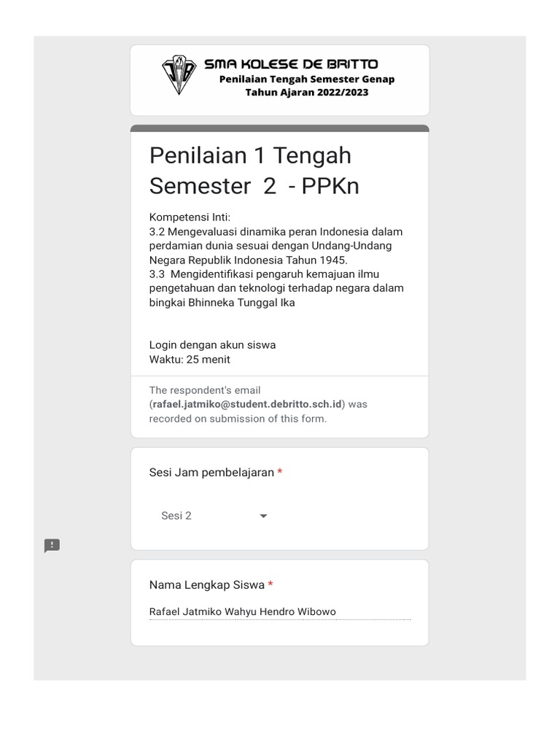Click the red asterisk beside Nama Lengkap Siswa
This screenshot has width=560, height=747.
pos(271,585)
